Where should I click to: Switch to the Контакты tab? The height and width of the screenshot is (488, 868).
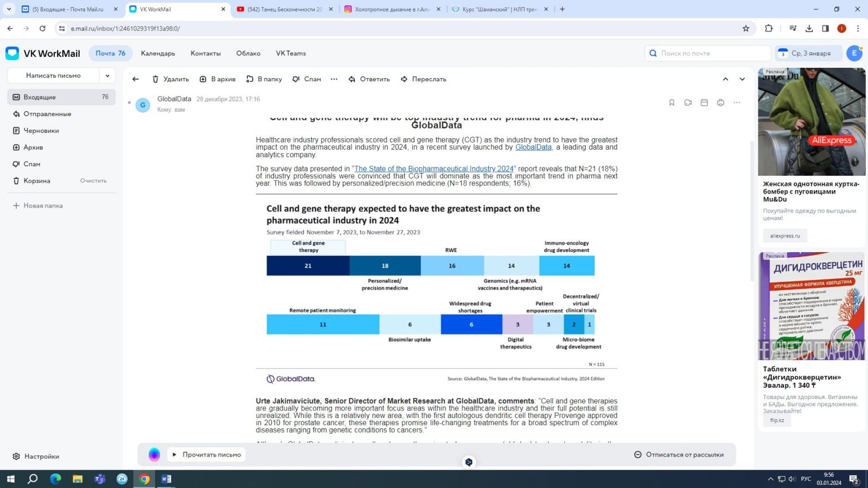206,53
